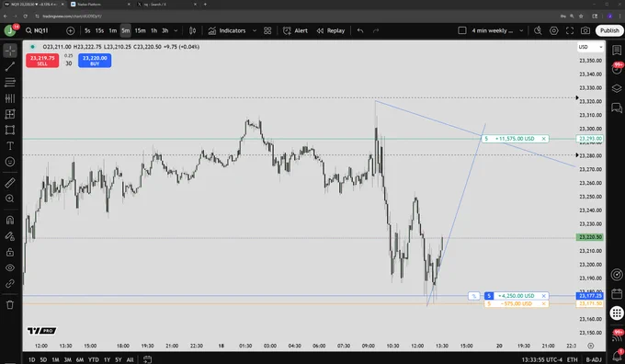Toggle lock all drawings
The image size is (625, 364).
[10, 252]
